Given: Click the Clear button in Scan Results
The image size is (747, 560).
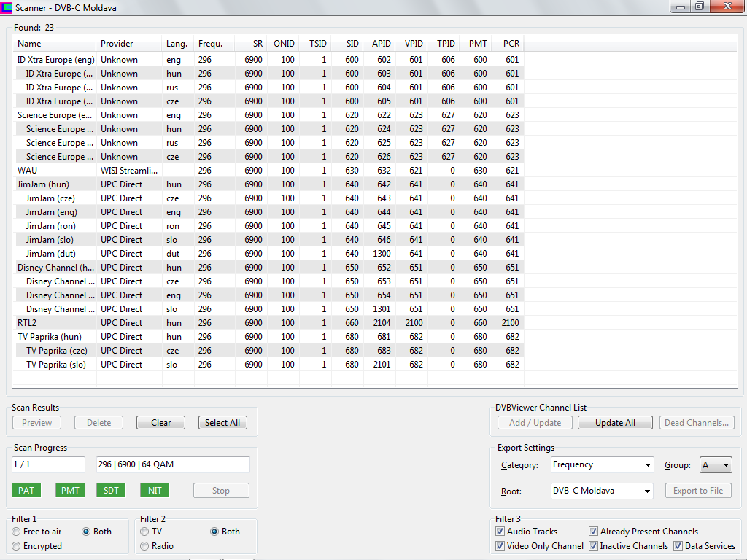Looking at the screenshot, I should [160, 423].
